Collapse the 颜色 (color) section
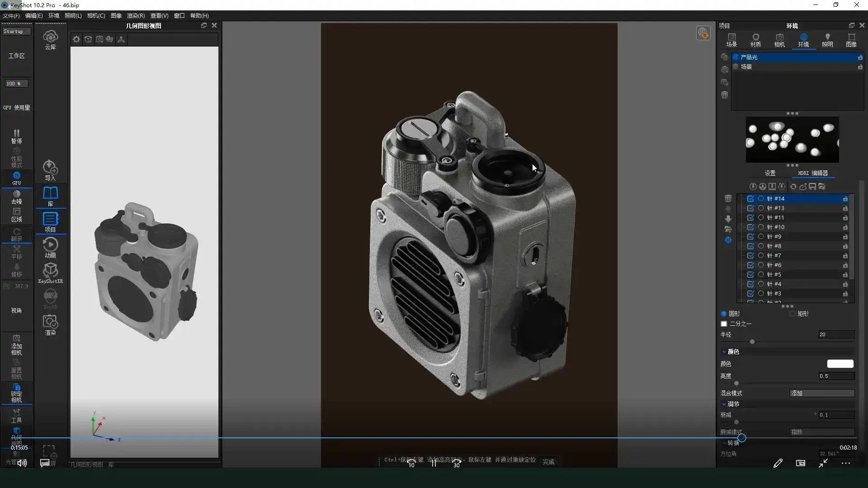 724,352
